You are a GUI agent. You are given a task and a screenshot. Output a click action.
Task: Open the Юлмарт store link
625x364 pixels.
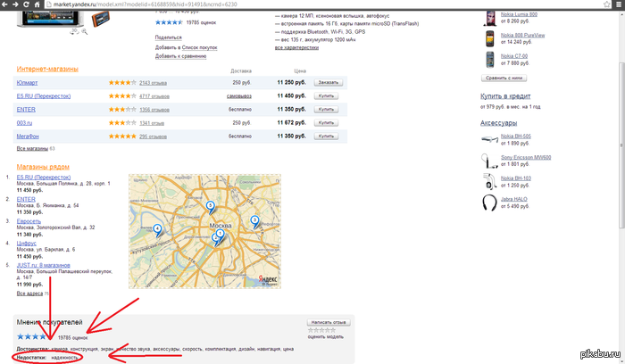pos(29,82)
